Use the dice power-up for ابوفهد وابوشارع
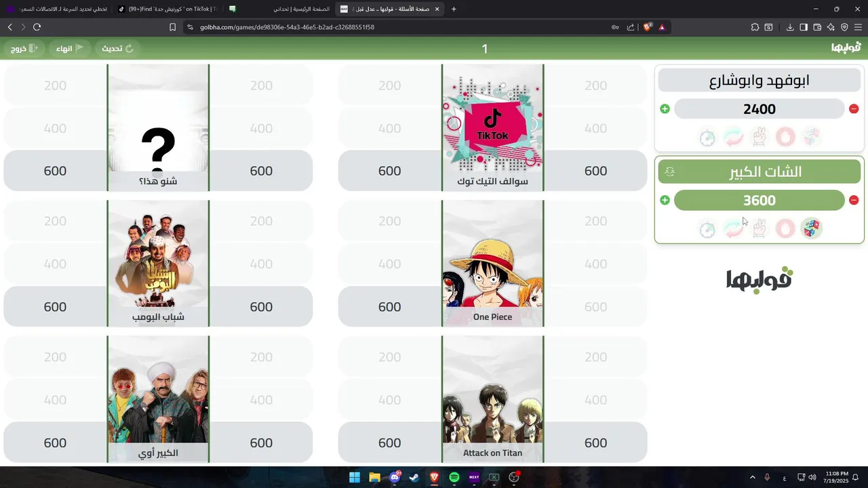868x488 pixels. (x=811, y=138)
